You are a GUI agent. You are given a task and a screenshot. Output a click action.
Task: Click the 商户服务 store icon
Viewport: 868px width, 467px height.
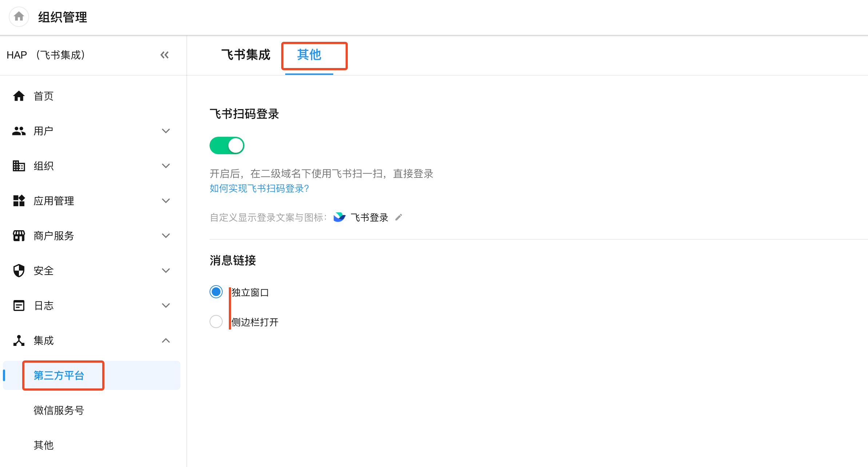coord(19,236)
